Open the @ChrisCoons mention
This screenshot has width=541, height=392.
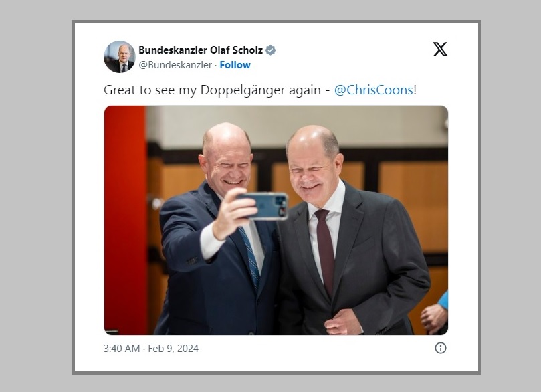[x=374, y=90]
